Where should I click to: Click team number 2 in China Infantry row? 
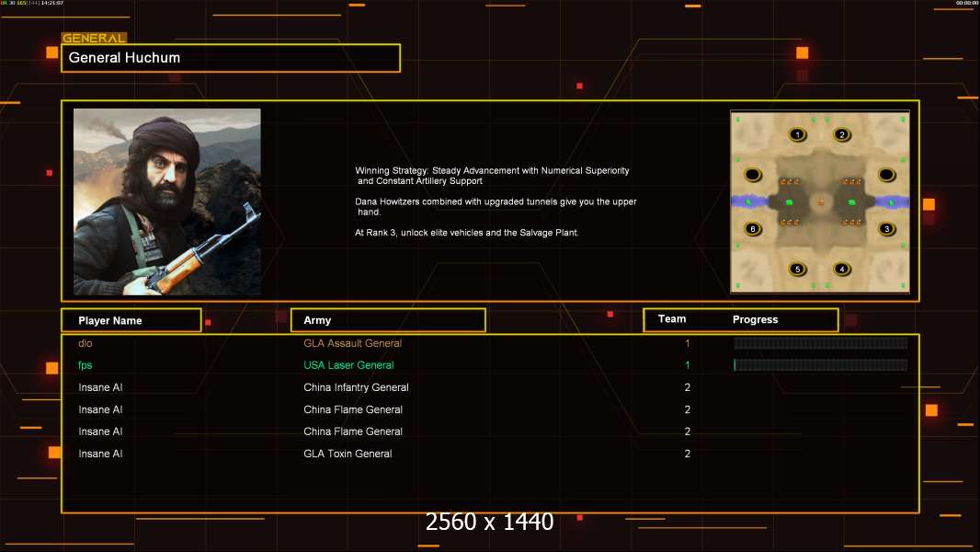(687, 387)
